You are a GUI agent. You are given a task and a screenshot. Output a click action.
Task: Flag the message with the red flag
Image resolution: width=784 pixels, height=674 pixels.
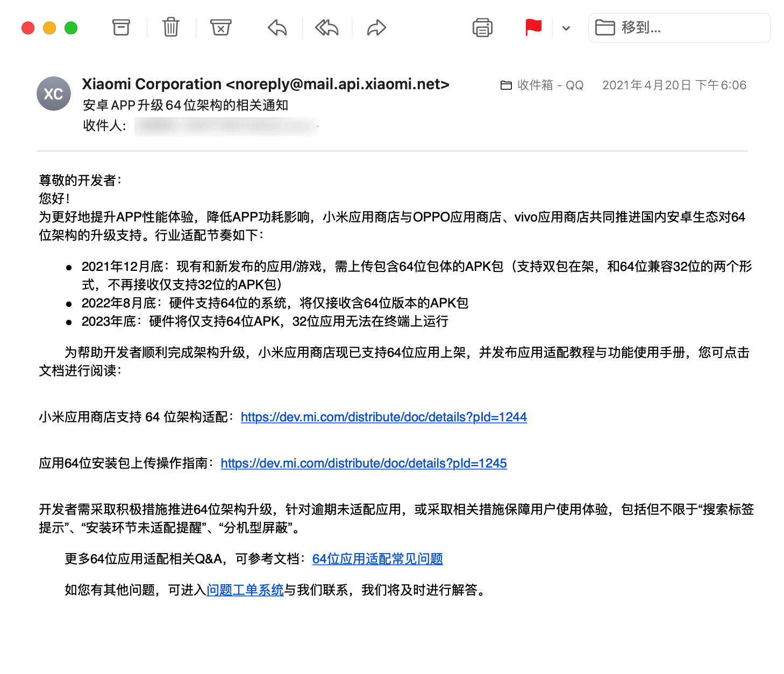point(532,27)
